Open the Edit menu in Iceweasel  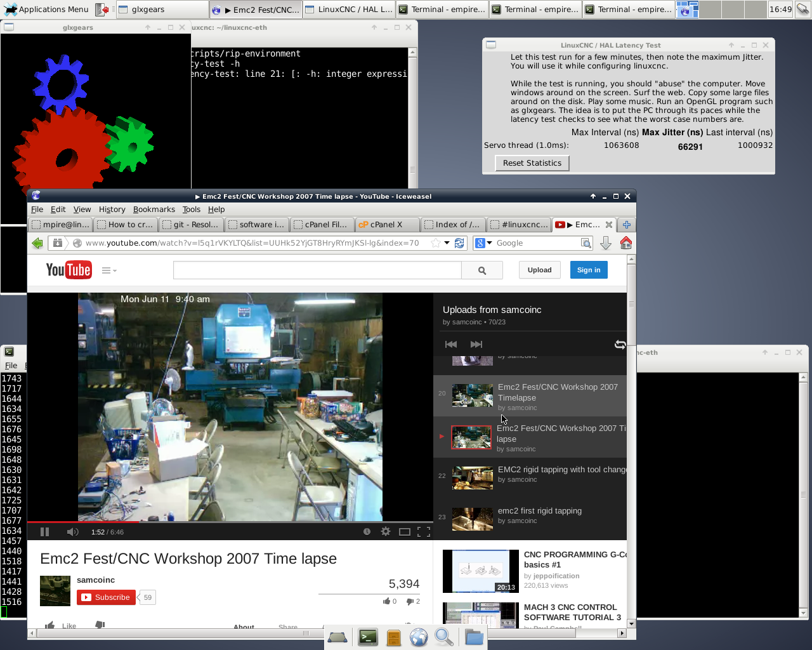[58, 209]
